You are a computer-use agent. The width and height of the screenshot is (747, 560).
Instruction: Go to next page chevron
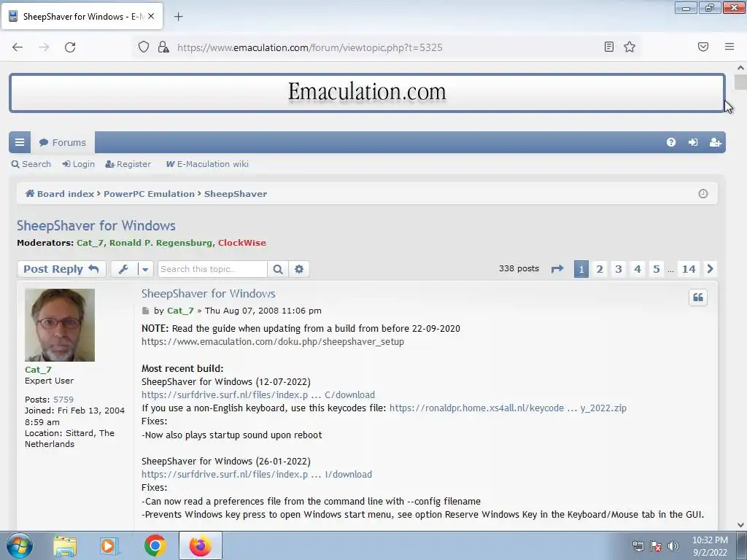point(710,269)
